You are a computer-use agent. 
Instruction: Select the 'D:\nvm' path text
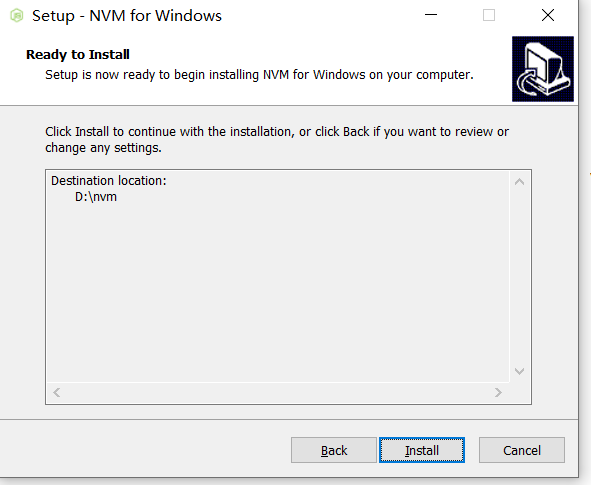click(x=96, y=197)
